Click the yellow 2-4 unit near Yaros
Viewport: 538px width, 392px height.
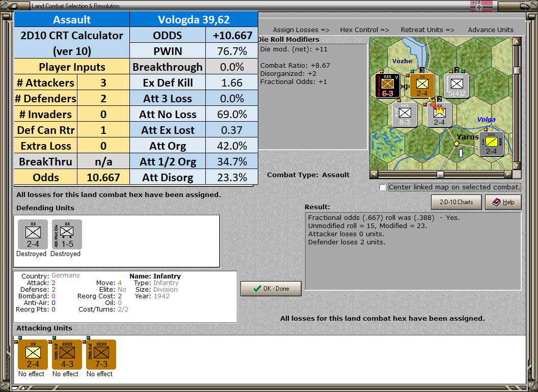(x=491, y=144)
